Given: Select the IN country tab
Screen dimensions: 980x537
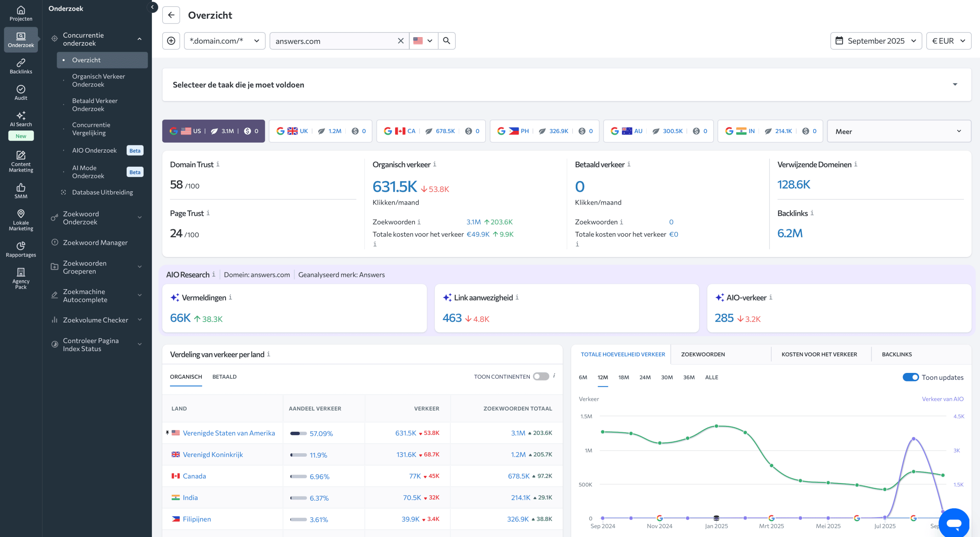Looking at the screenshot, I should [x=770, y=131].
